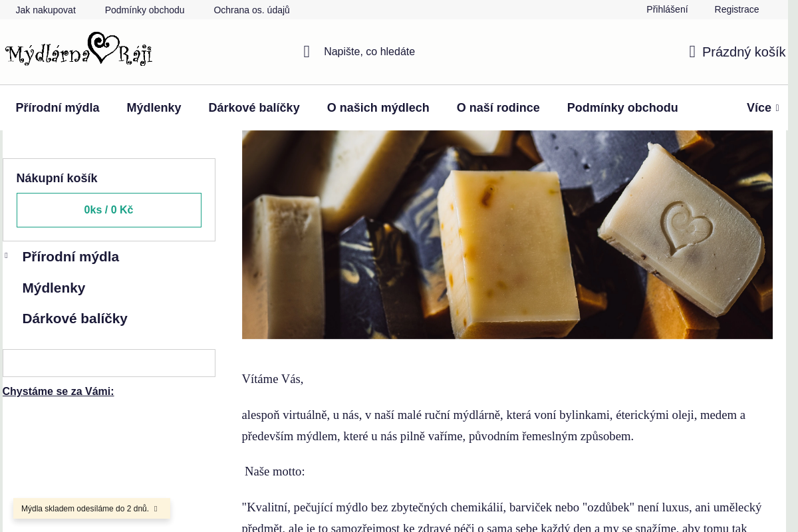Select O naší rodince in navigation
Image resolution: width=798 pixels, height=532 pixels.
click(498, 108)
